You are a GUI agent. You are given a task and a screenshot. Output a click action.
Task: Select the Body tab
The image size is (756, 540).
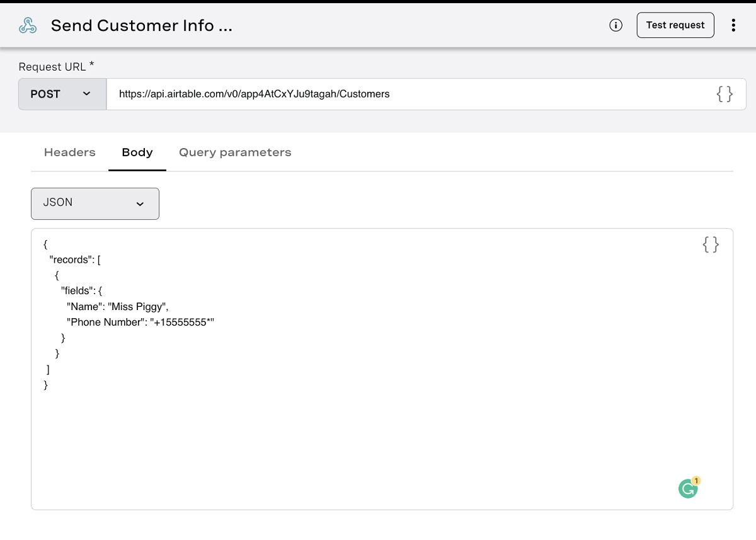click(137, 152)
